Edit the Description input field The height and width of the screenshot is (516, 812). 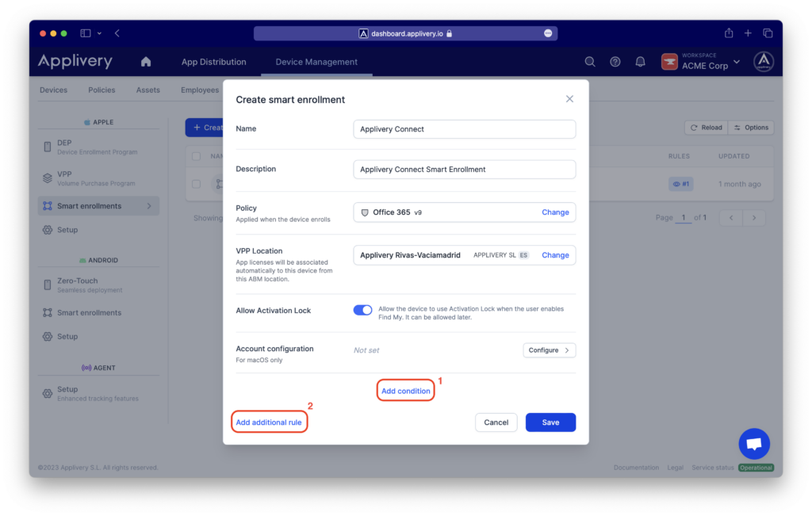pyautogui.click(x=464, y=170)
